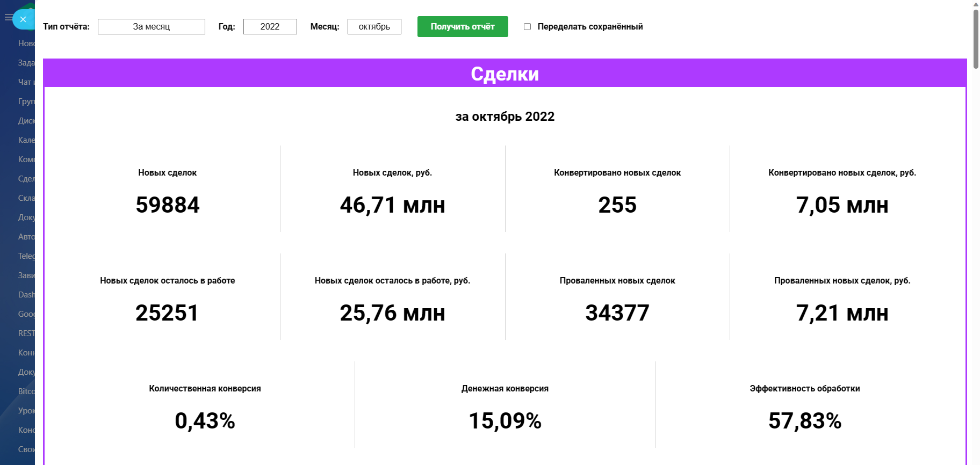Open the Google item in sidebar

26,314
